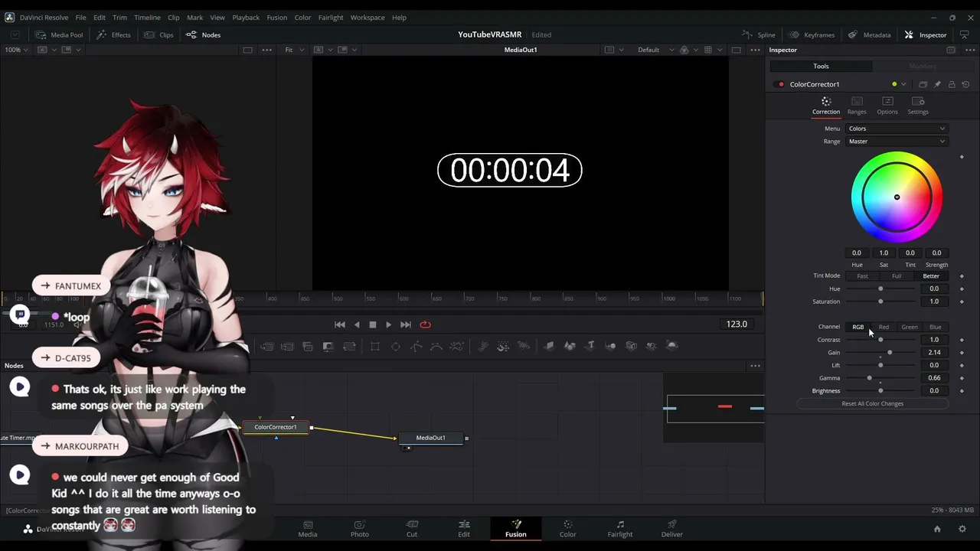
Task: Switch to the Options tab in Inspector
Action: (887, 106)
